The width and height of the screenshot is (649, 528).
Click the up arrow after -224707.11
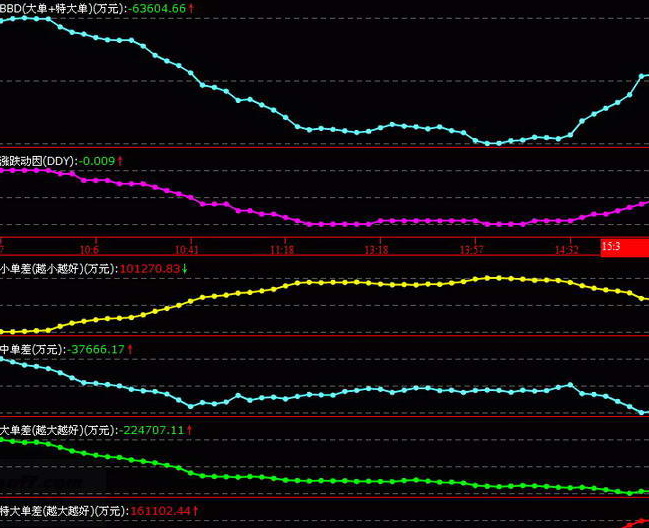point(190,430)
